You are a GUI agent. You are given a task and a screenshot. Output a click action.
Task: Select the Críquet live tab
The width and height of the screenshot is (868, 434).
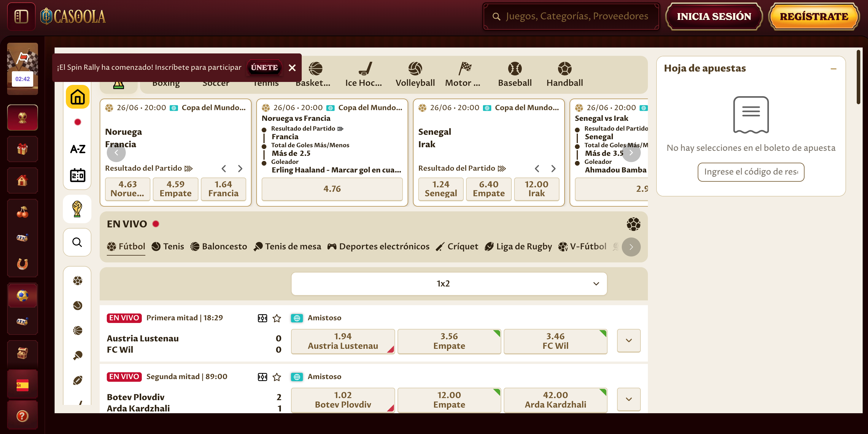pyautogui.click(x=457, y=246)
